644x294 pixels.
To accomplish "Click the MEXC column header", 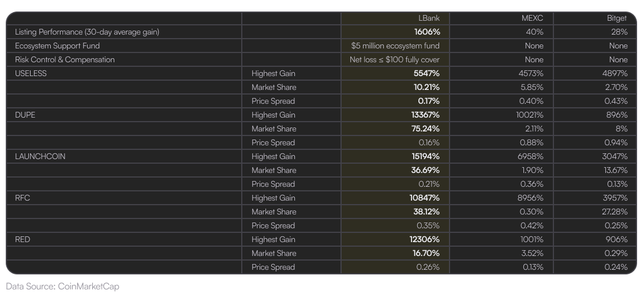I will pyautogui.click(x=532, y=18).
